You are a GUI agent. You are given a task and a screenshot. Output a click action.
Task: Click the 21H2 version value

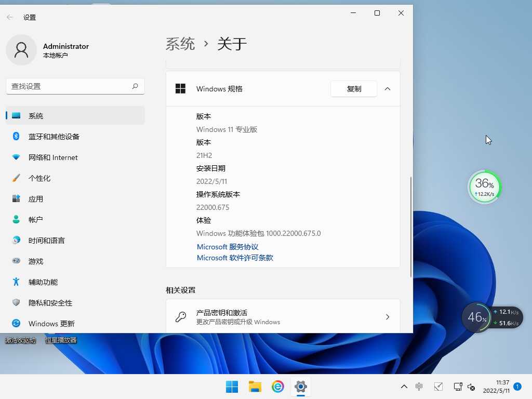point(204,155)
